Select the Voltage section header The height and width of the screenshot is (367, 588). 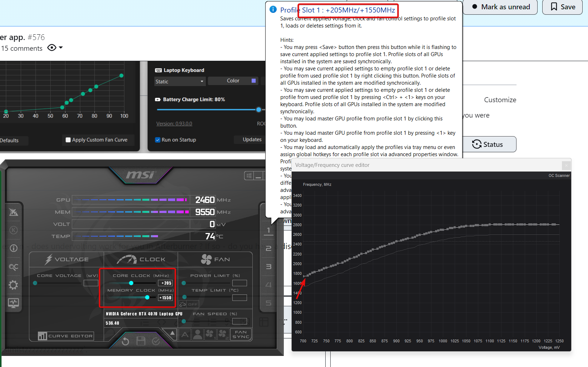66,259
